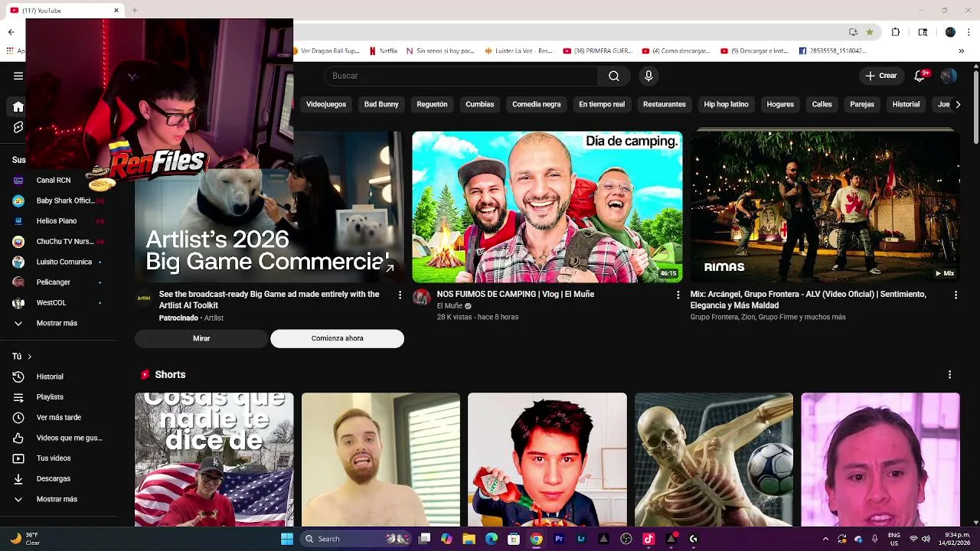
Task: Open Premiere Pro from the taskbar
Action: 559,539
